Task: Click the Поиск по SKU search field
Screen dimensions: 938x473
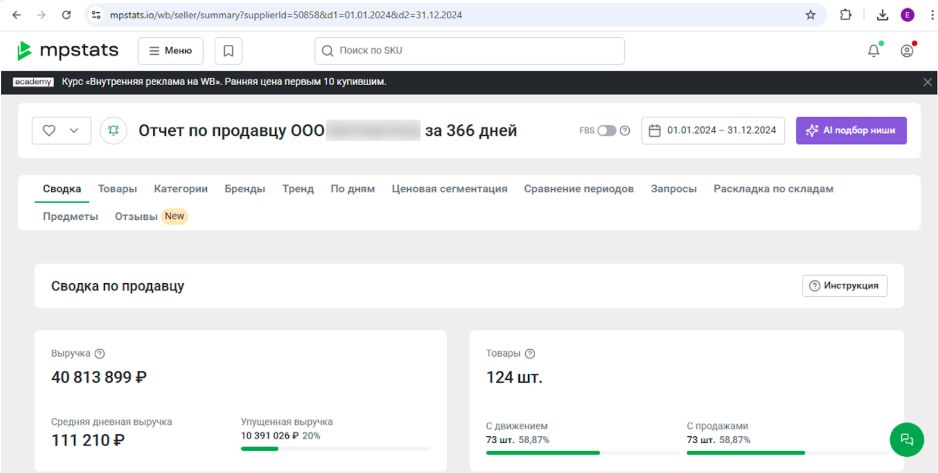Action: pyautogui.click(x=470, y=51)
